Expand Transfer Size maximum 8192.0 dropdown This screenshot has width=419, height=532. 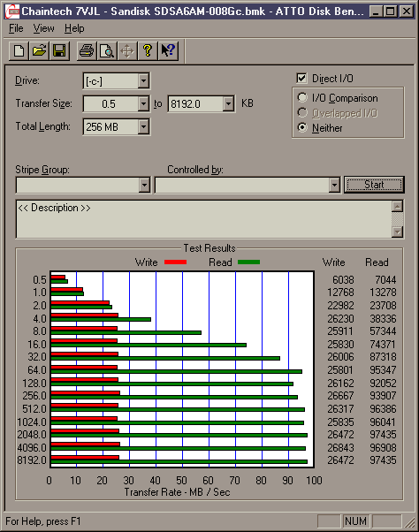(228, 103)
